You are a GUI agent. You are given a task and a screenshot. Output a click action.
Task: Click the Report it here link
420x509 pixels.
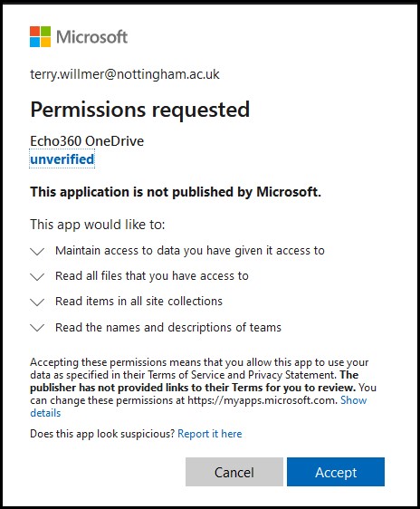click(x=210, y=434)
